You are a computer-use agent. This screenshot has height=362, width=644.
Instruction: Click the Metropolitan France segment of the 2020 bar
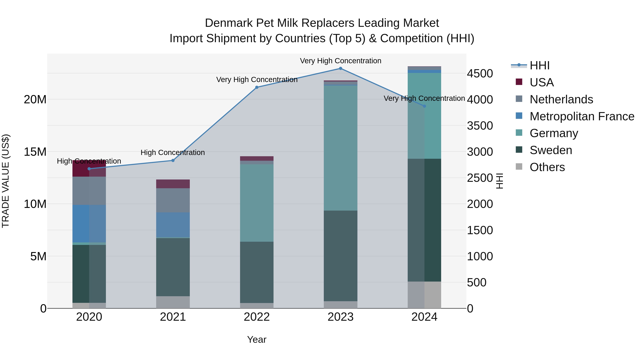tap(89, 224)
